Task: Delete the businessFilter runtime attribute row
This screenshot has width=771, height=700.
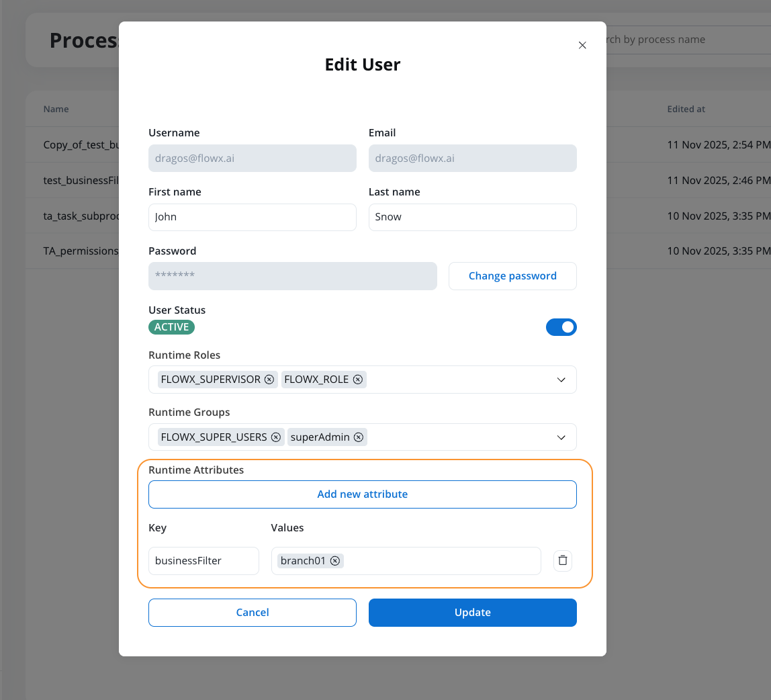Action: point(562,560)
